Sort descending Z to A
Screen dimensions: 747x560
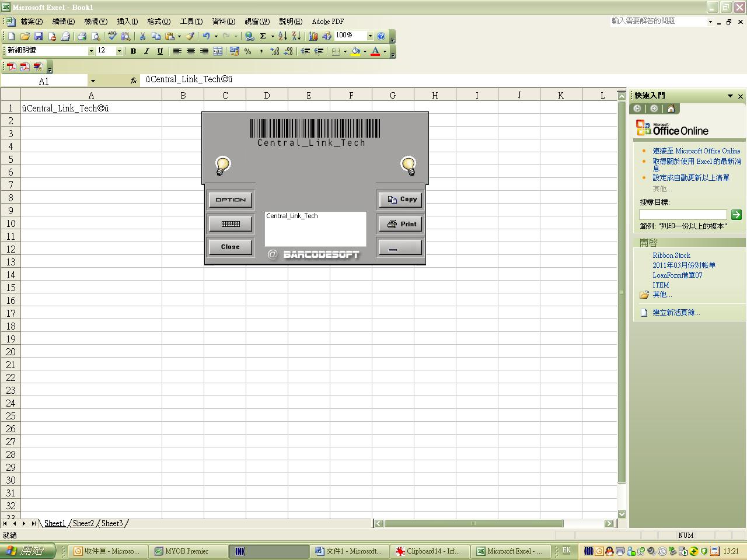(x=296, y=36)
